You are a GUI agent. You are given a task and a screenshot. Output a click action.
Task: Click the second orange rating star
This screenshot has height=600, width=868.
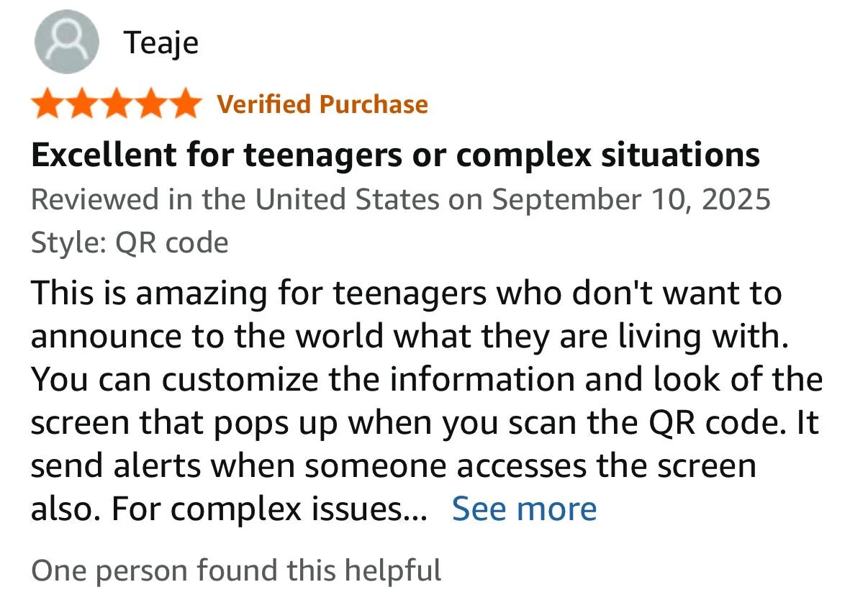point(82,104)
